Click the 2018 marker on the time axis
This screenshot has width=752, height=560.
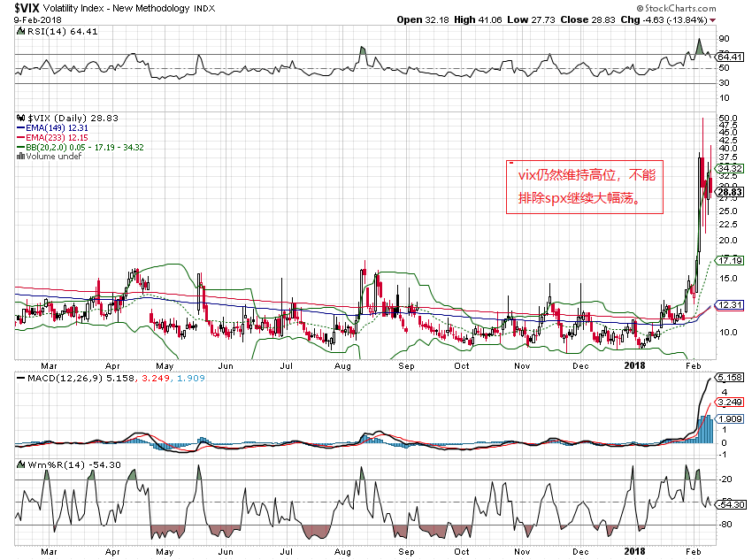point(634,364)
